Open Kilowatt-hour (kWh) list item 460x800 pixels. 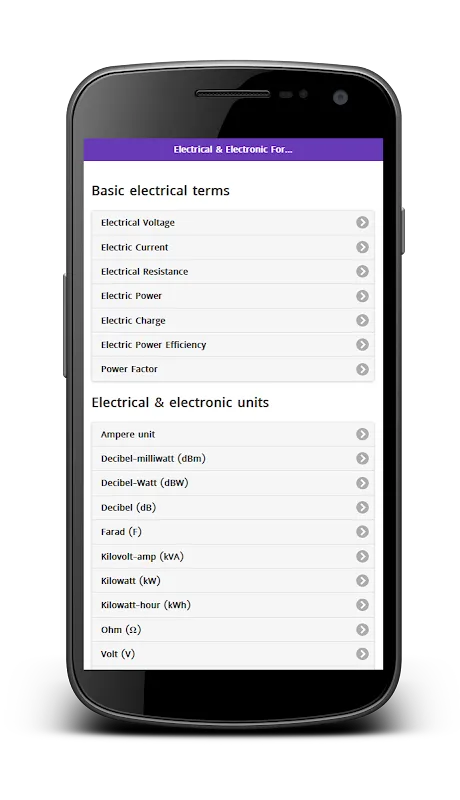click(x=233, y=605)
